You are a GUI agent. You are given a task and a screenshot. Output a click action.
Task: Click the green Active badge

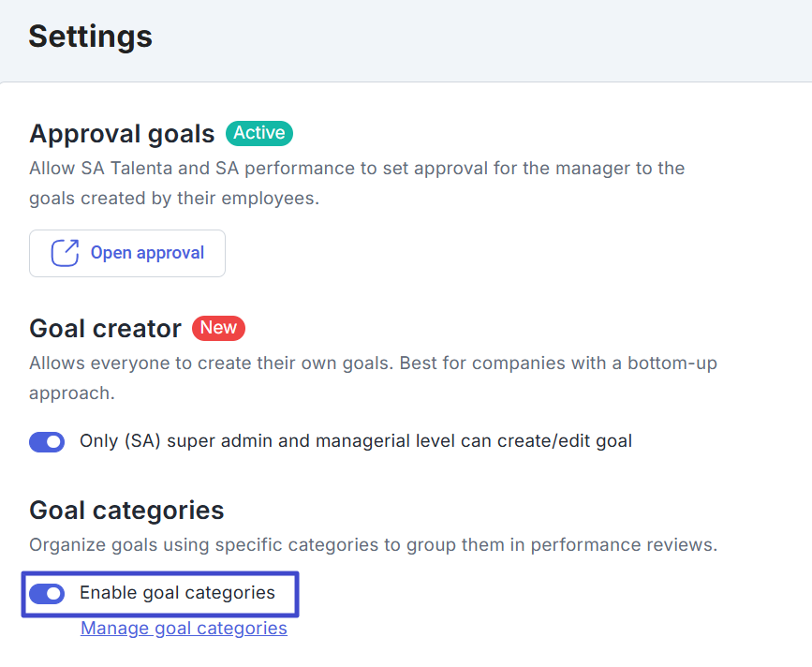(258, 133)
